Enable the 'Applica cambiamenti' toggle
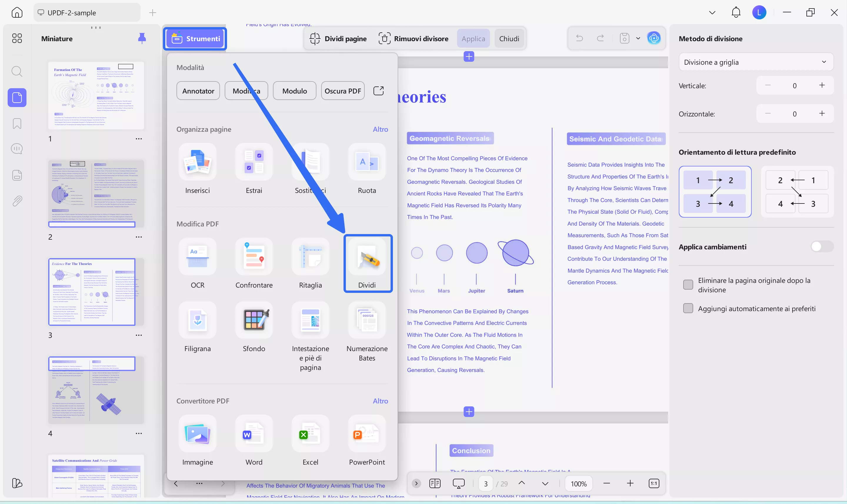847x504 pixels. 822,247
